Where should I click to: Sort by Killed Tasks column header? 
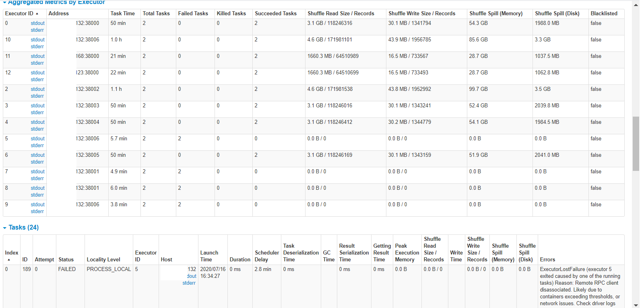231,14
